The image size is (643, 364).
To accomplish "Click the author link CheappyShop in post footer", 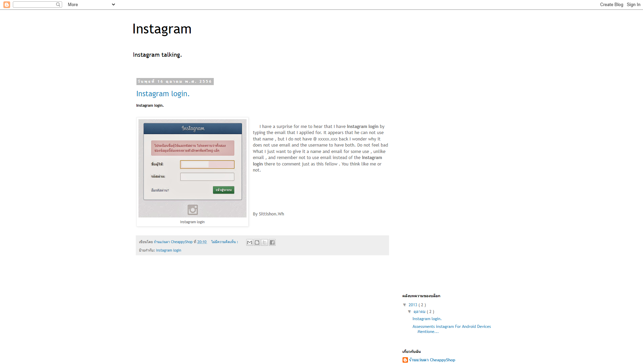I will (x=173, y=242).
